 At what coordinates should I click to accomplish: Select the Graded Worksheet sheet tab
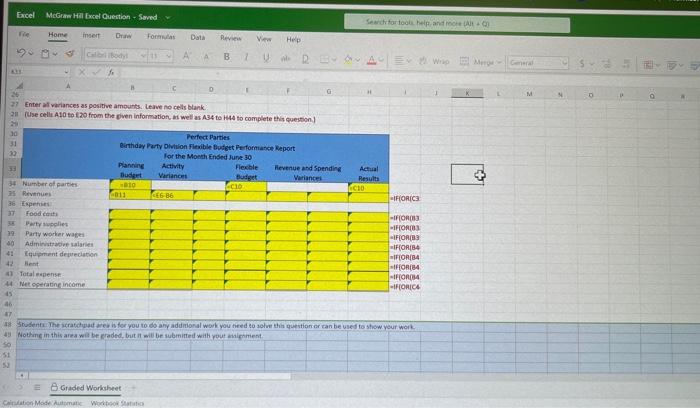[86, 387]
